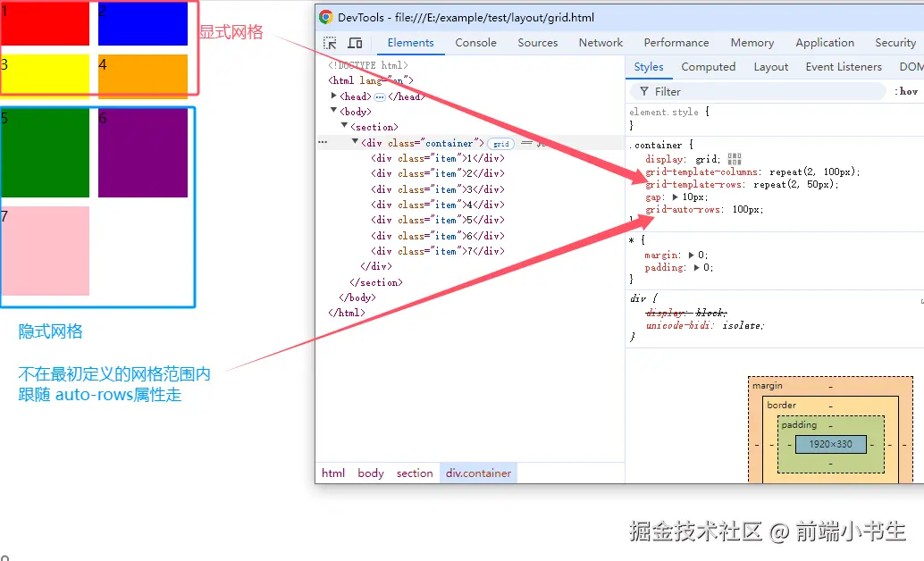Open the Sources tab
Screen dimensions: 924x561
click(537, 43)
